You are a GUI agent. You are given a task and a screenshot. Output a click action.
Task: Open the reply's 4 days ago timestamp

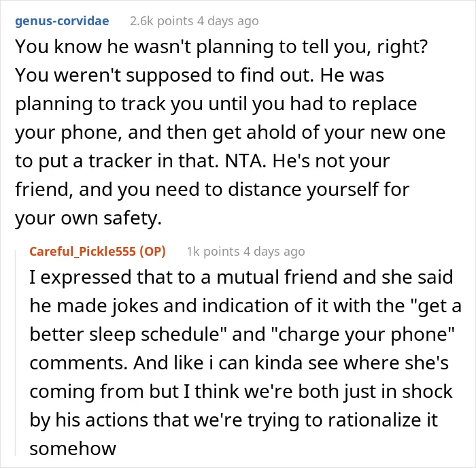coord(274,252)
